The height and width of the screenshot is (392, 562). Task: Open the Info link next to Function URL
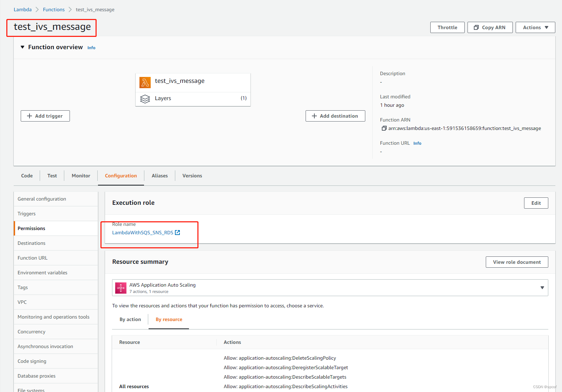pos(417,143)
